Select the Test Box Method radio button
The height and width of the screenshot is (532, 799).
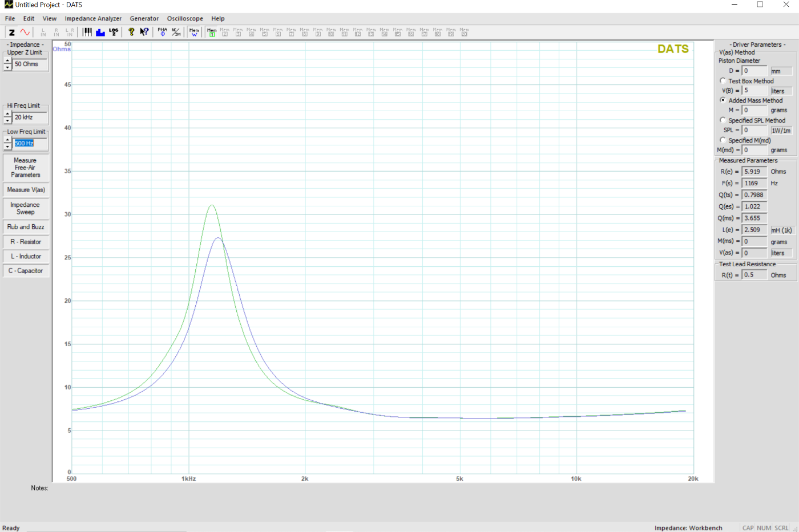pos(723,81)
